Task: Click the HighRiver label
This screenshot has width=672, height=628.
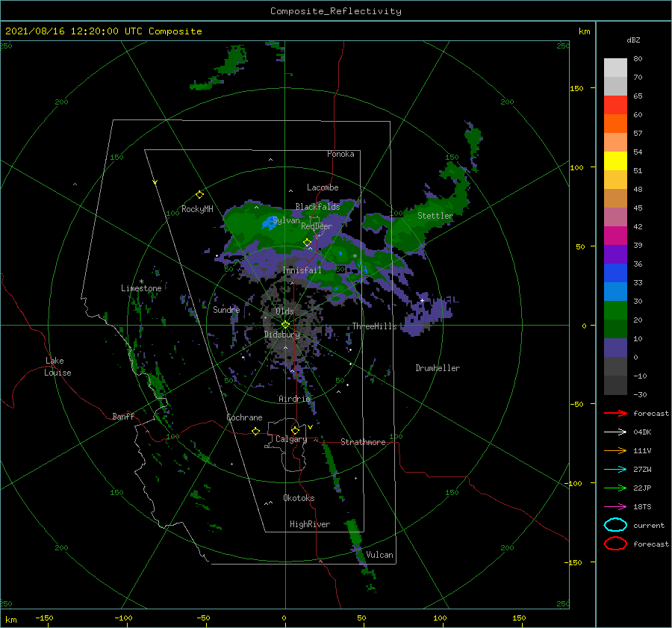Action: tap(309, 524)
